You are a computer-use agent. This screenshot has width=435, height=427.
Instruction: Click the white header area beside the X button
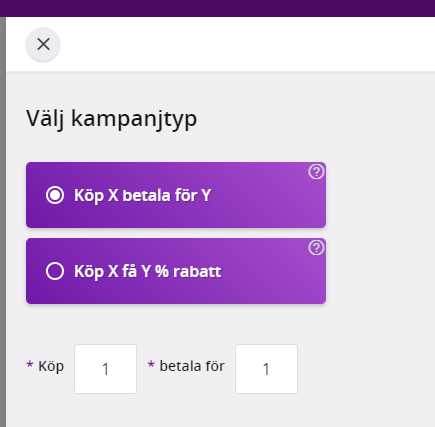[x=247, y=44]
